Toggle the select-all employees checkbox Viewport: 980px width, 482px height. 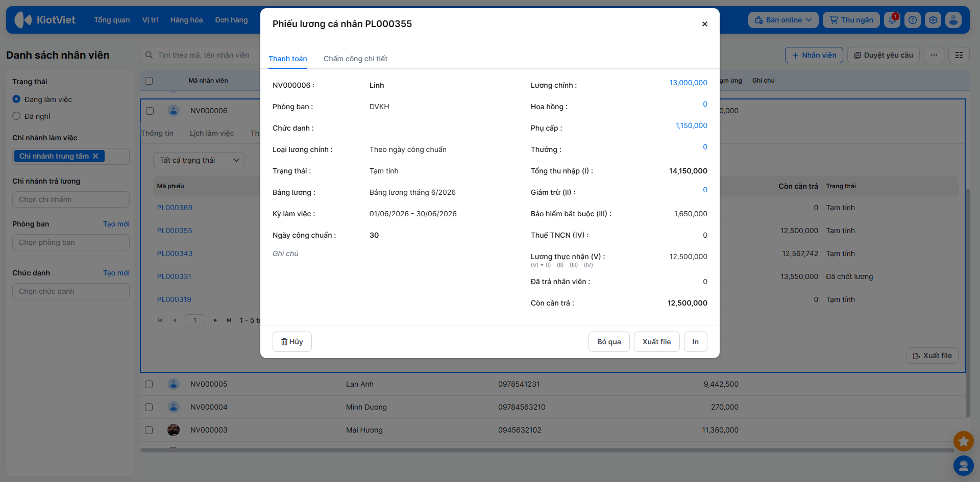point(149,81)
